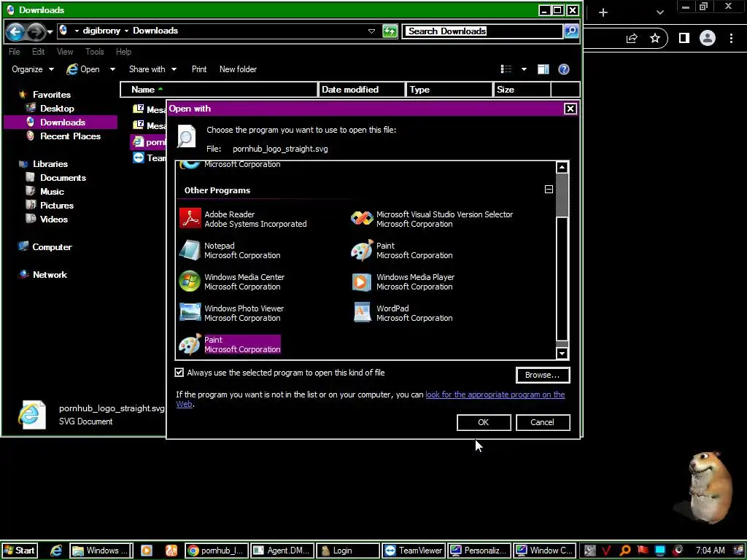Viewport: 747px width, 560px height.
Task: Follow the look for appropriate program link
Action: tap(495, 394)
